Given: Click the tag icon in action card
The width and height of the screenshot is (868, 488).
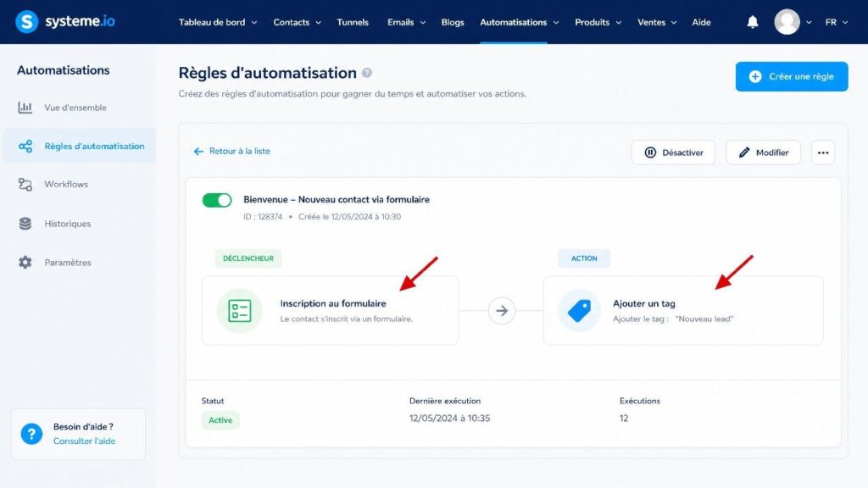Looking at the screenshot, I should pos(579,310).
